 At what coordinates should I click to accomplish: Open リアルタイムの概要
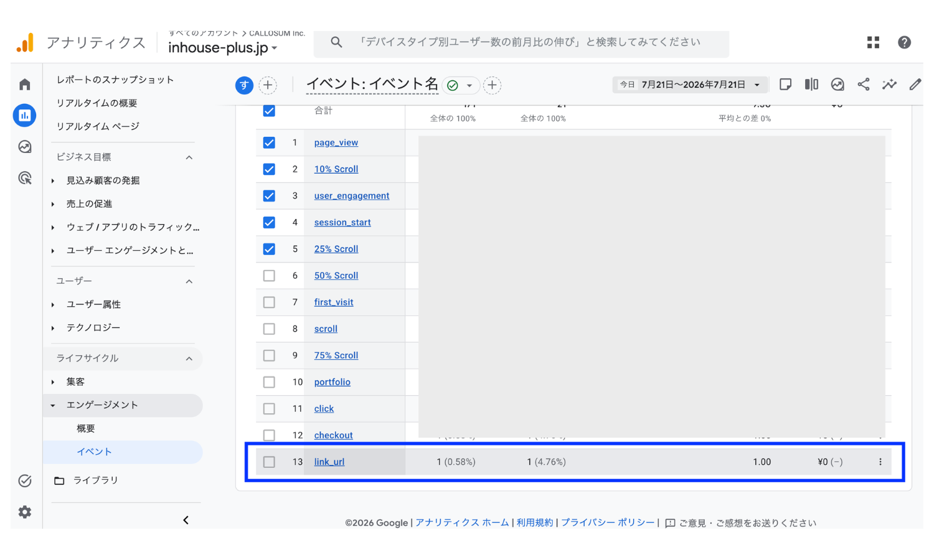[97, 103]
